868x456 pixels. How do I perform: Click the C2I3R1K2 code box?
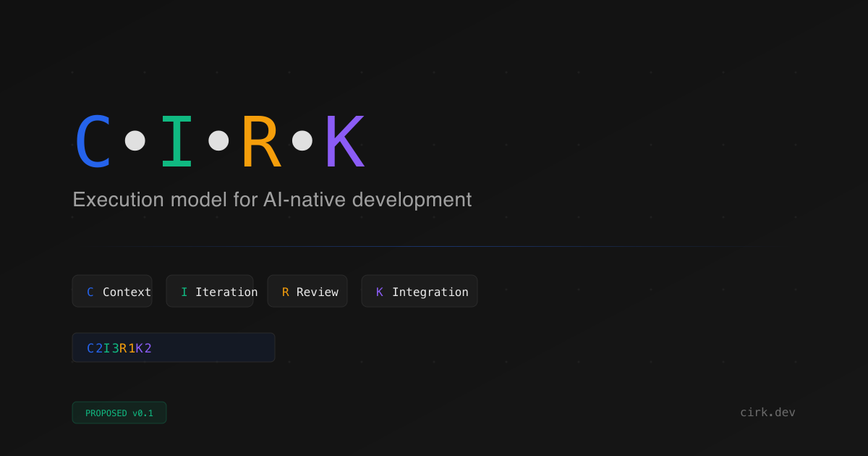(174, 347)
